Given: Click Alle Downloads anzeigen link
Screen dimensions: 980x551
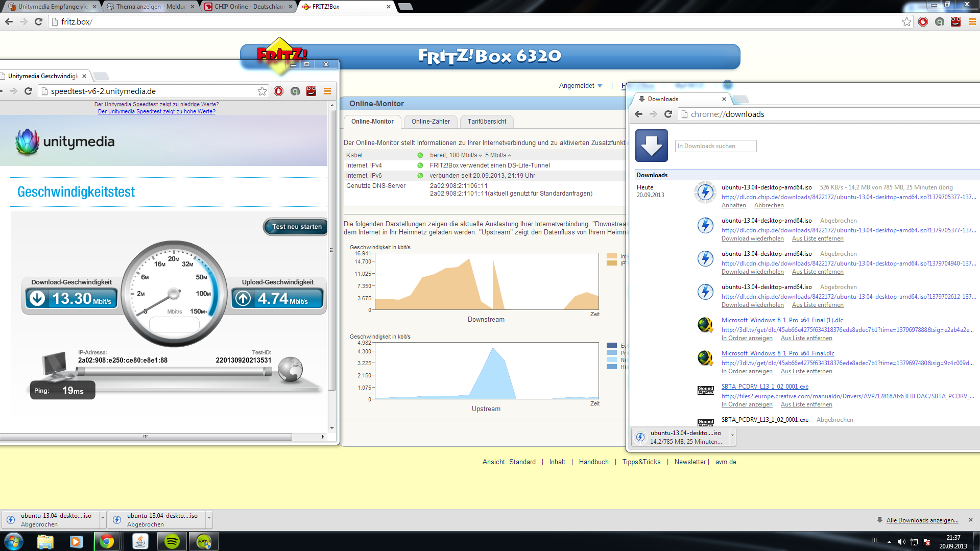Looking at the screenshot, I should (922, 520).
